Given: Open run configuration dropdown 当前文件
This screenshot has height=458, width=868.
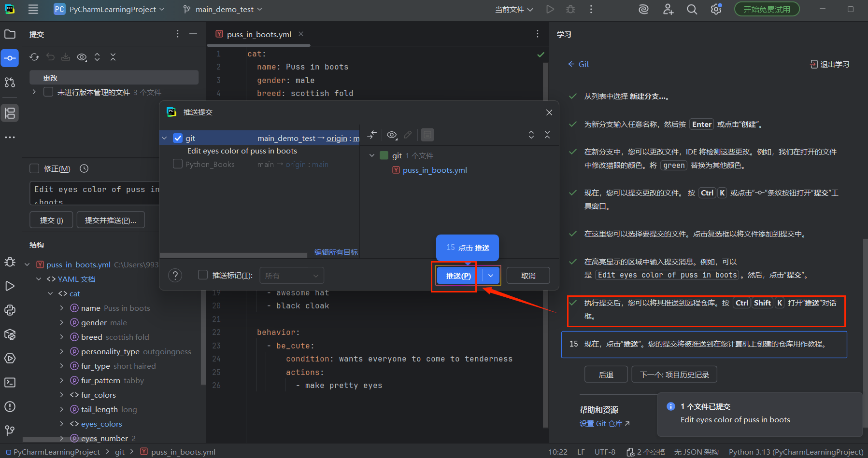Looking at the screenshot, I should pyautogui.click(x=514, y=9).
